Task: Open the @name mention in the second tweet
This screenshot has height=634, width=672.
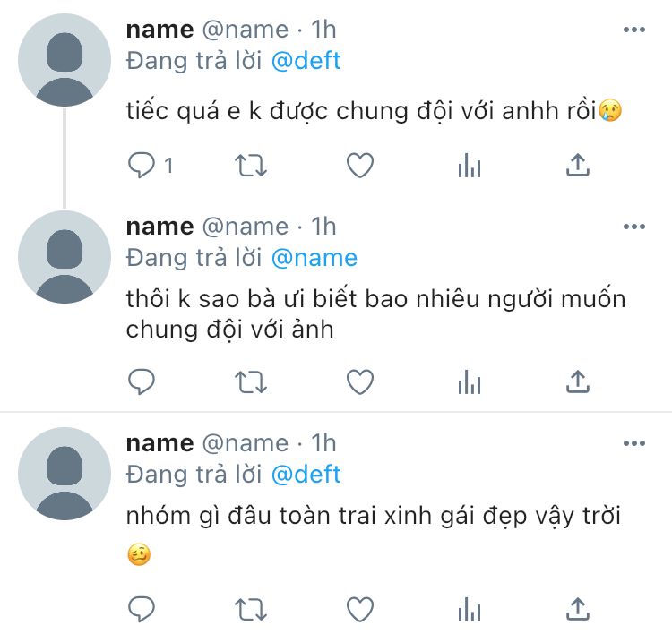Action: click(314, 258)
